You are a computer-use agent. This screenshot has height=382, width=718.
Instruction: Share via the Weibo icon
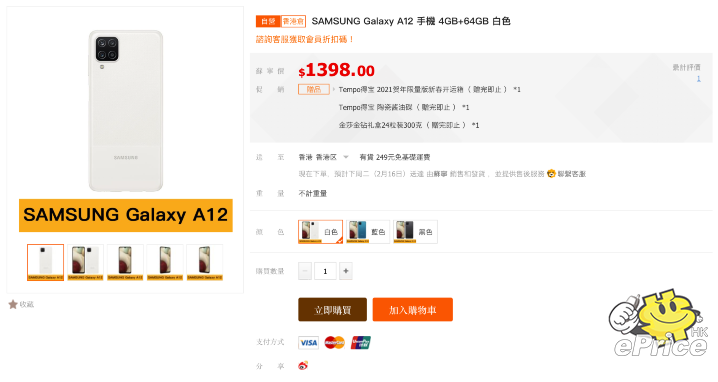click(x=303, y=366)
